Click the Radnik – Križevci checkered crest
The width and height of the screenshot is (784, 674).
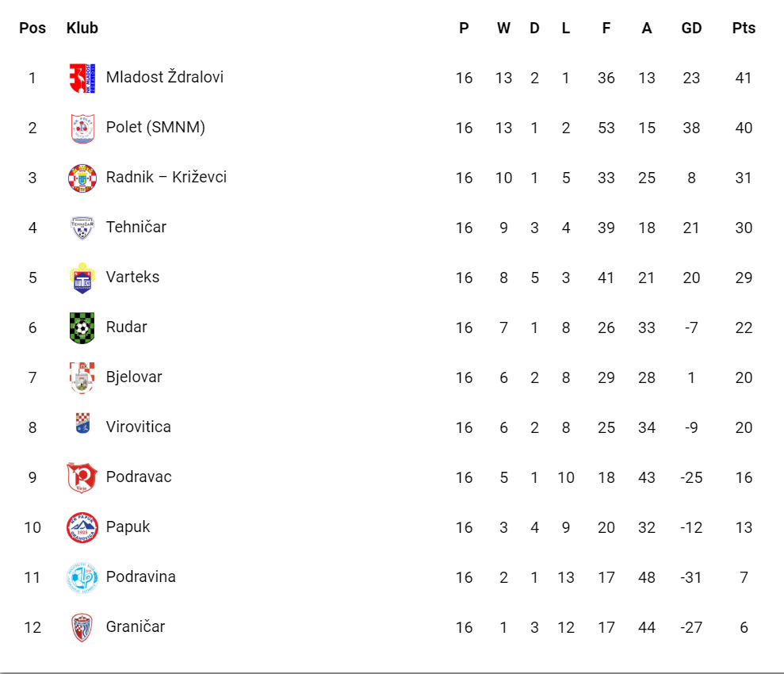point(82,178)
